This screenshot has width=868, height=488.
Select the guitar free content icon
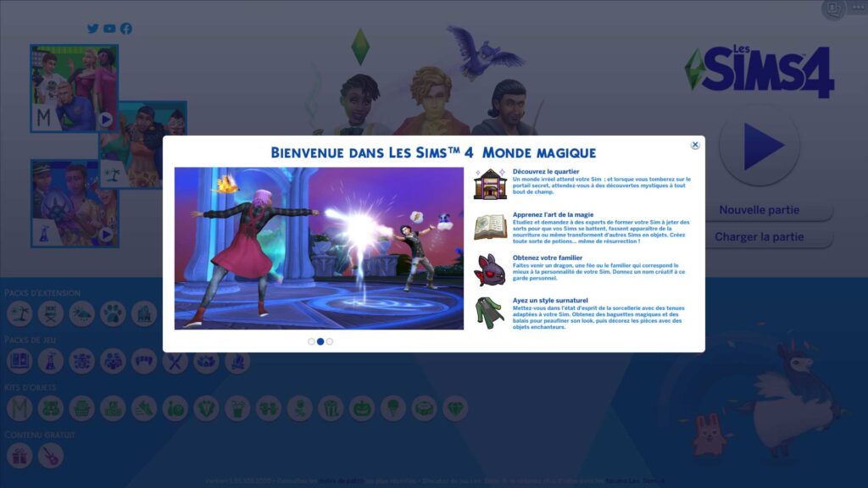tap(50, 456)
